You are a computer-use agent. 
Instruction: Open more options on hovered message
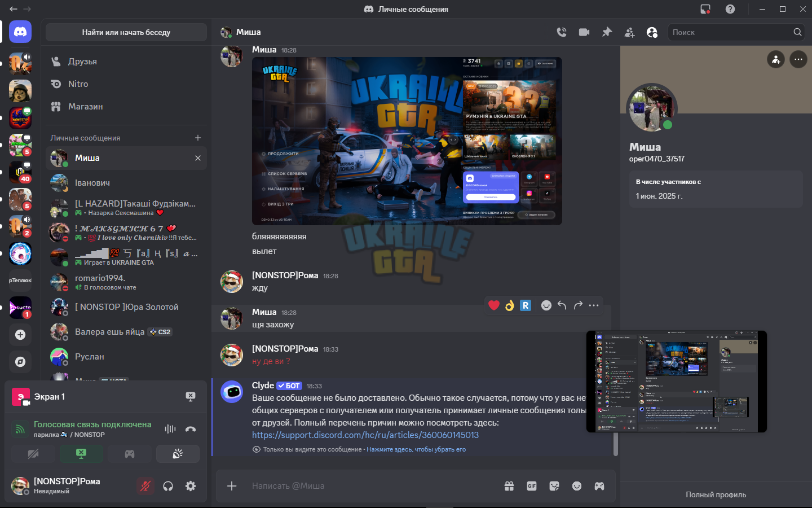point(594,305)
